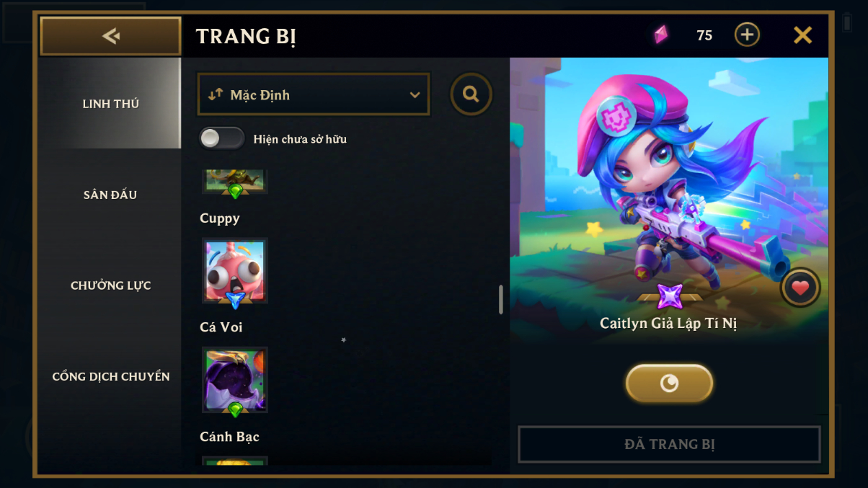Click the sort order arrows icon
This screenshot has height=488, width=868.
pos(215,94)
